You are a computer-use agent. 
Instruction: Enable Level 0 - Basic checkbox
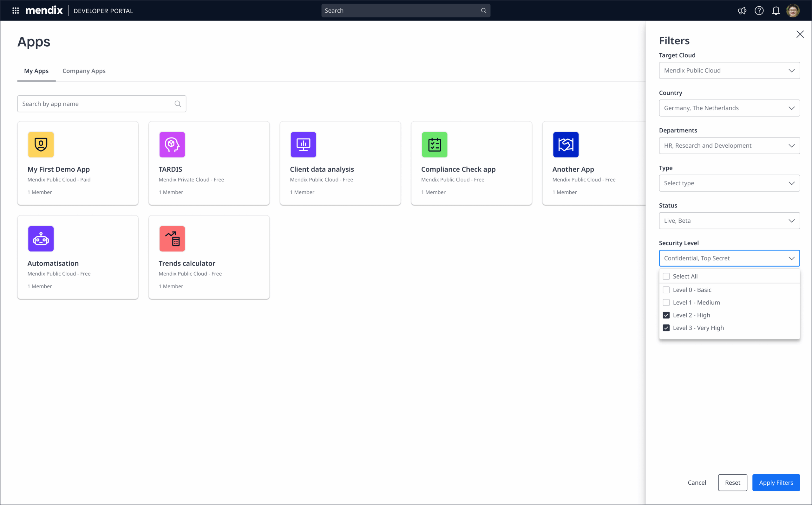(x=666, y=290)
